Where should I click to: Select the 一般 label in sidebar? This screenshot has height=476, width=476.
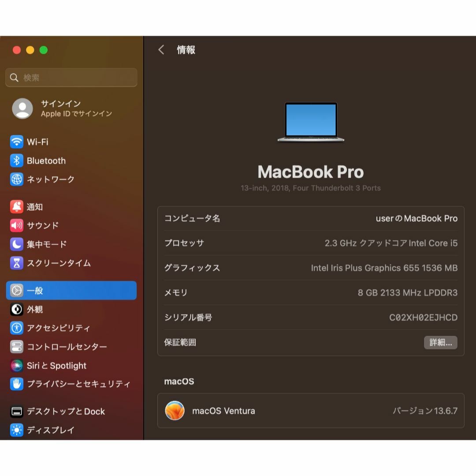click(x=35, y=290)
